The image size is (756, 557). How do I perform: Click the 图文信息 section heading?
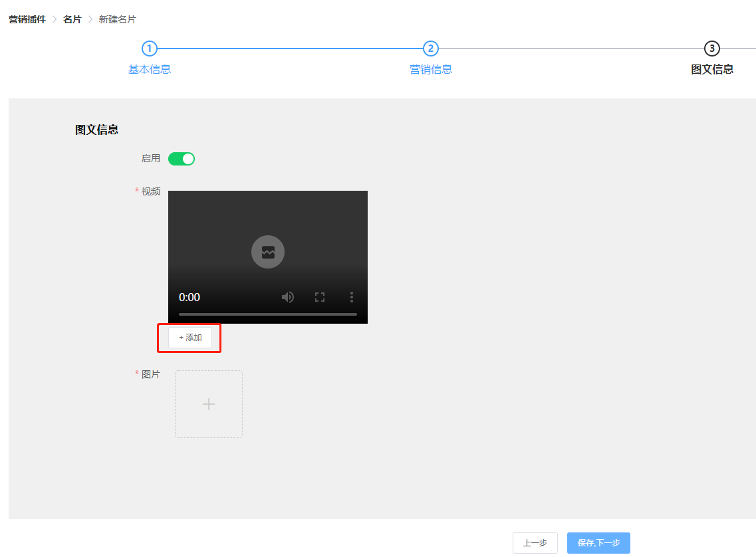tap(96, 130)
